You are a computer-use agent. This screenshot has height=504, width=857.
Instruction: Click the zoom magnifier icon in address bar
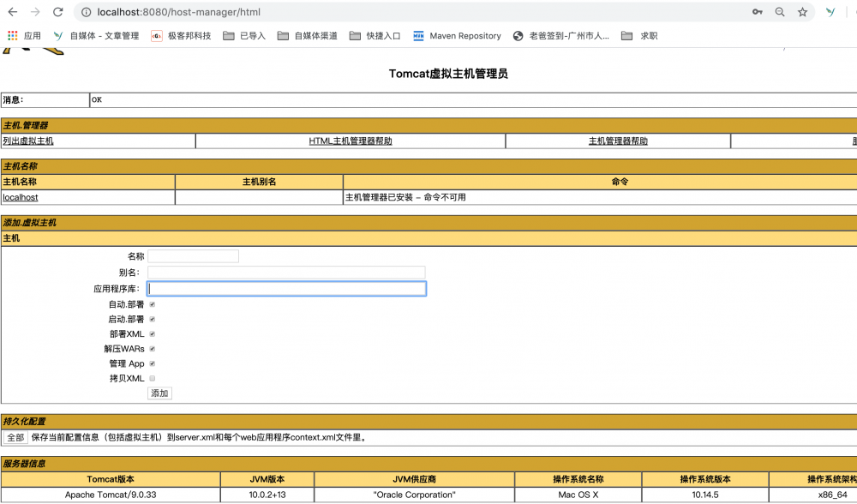pyautogui.click(x=778, y=13)
